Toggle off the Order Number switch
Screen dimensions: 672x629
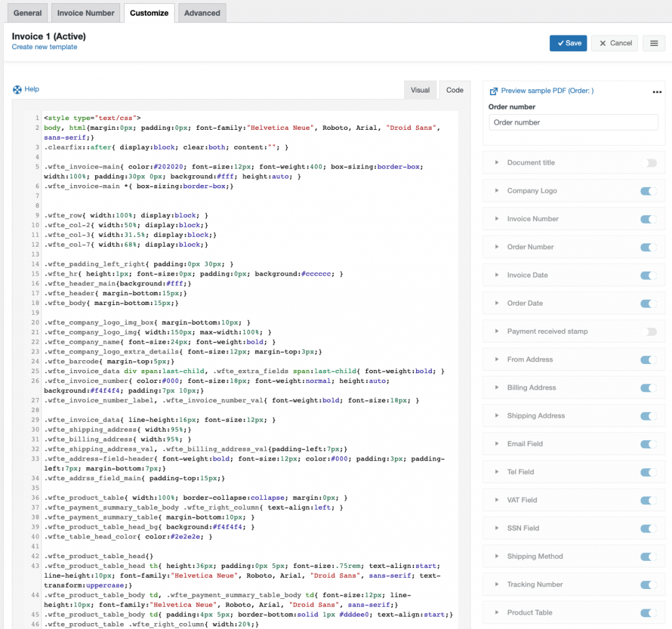click(648, 247)
